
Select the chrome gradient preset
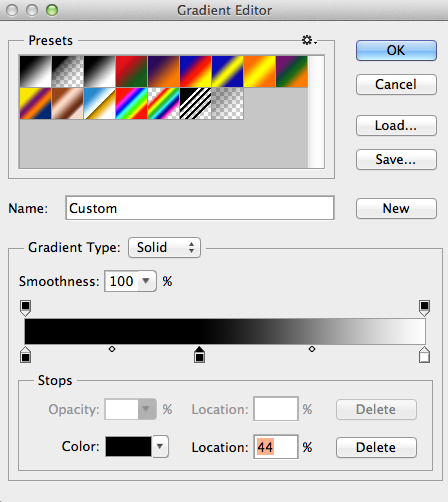coord(100,103)
